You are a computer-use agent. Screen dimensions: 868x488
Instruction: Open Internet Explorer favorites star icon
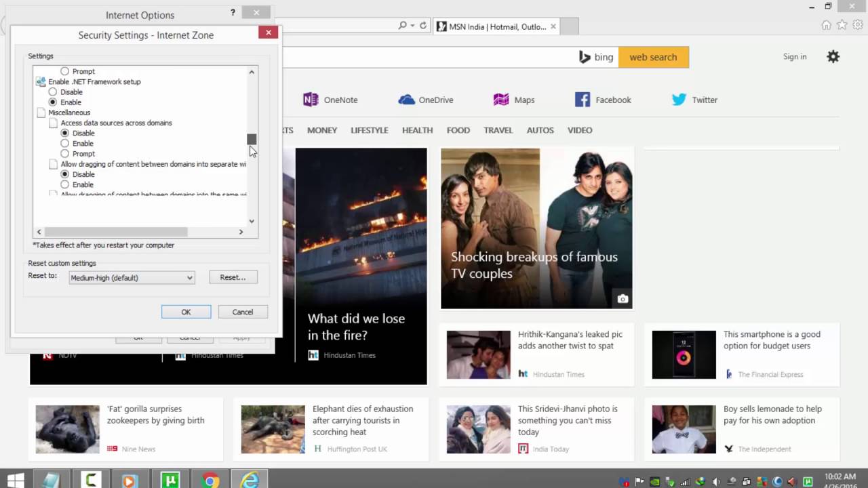pos(842,25)
